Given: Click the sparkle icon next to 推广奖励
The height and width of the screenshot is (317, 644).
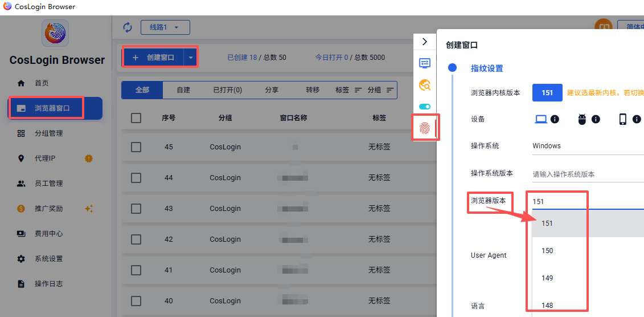Looking at the screenshot, I should click(x=89, y=209).
